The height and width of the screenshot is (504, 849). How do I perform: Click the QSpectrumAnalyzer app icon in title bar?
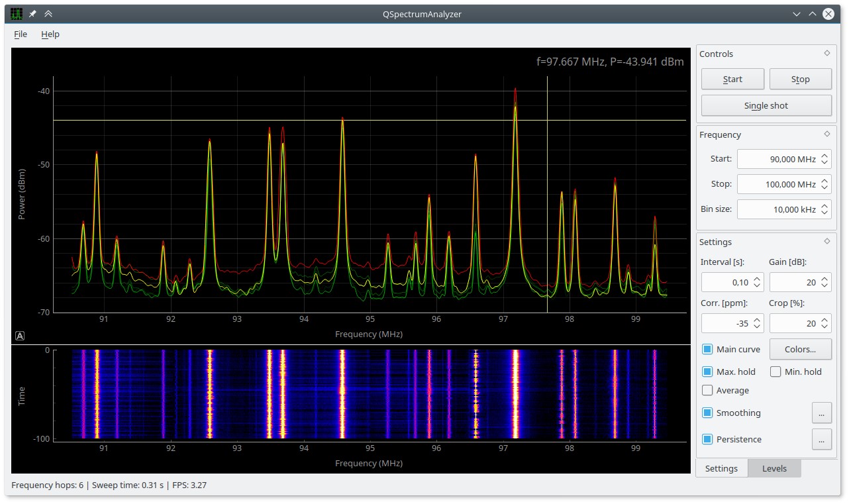click(x=17, y=14)
